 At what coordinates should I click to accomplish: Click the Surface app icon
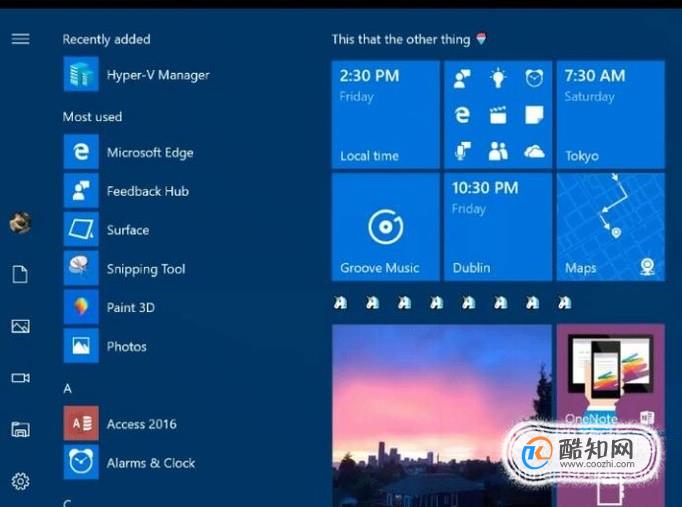pos(81,229)
